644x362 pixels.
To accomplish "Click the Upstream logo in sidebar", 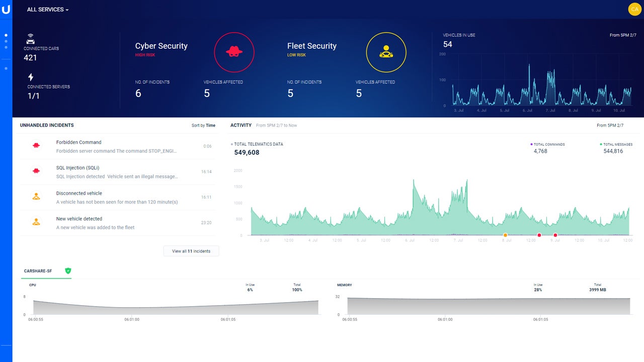I will (6, 10).
